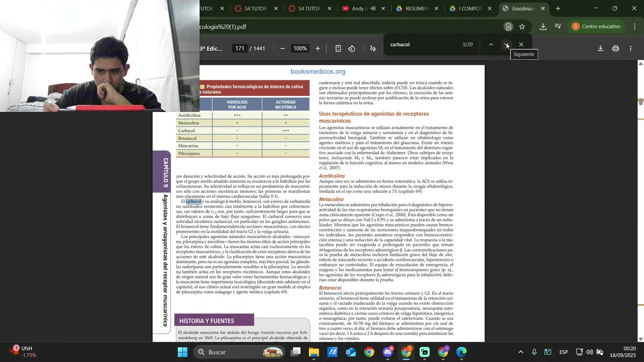Open Microsoft Edge from taskbar

(x=461, y=352)
